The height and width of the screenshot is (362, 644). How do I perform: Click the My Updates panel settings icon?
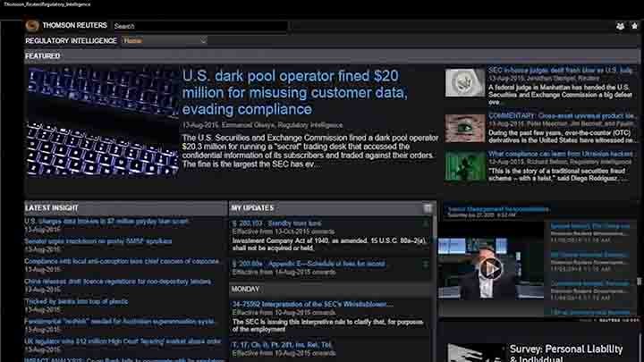[x=428, y=208]
